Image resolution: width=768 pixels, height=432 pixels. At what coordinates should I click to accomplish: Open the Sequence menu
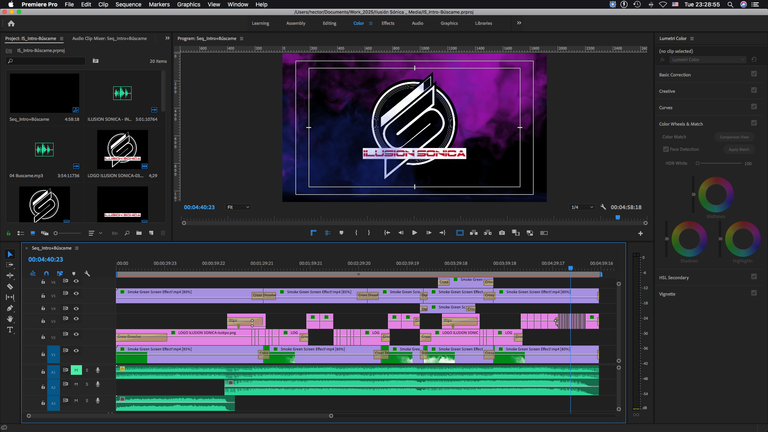click(128, 4)
